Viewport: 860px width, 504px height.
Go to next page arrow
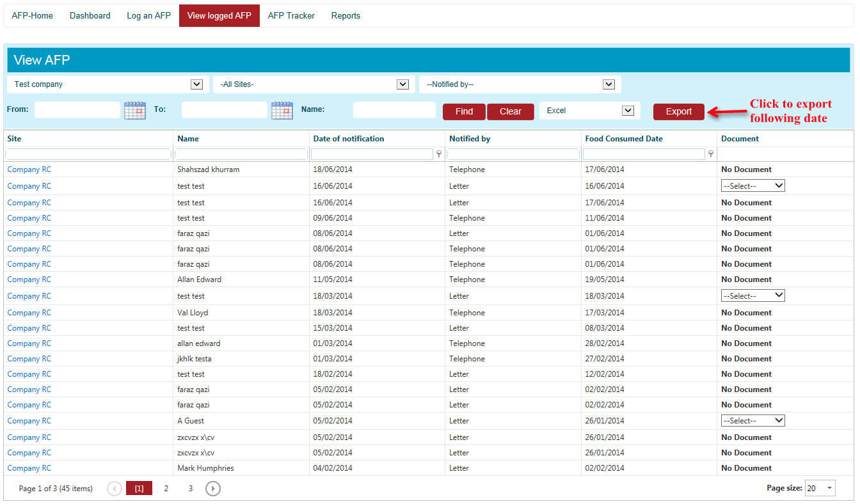(213, 489)
